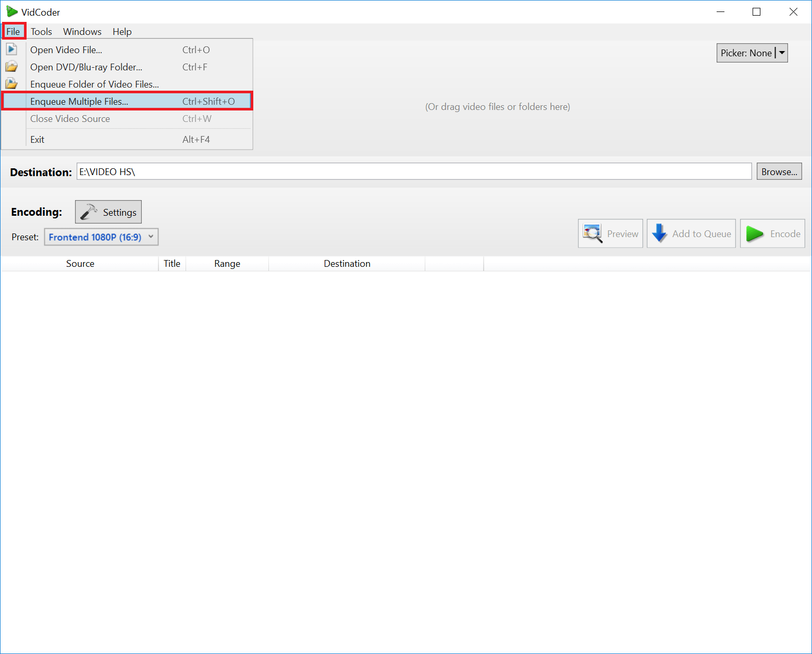
Task: Click the Browse button for destination
Action: [779, 171]
